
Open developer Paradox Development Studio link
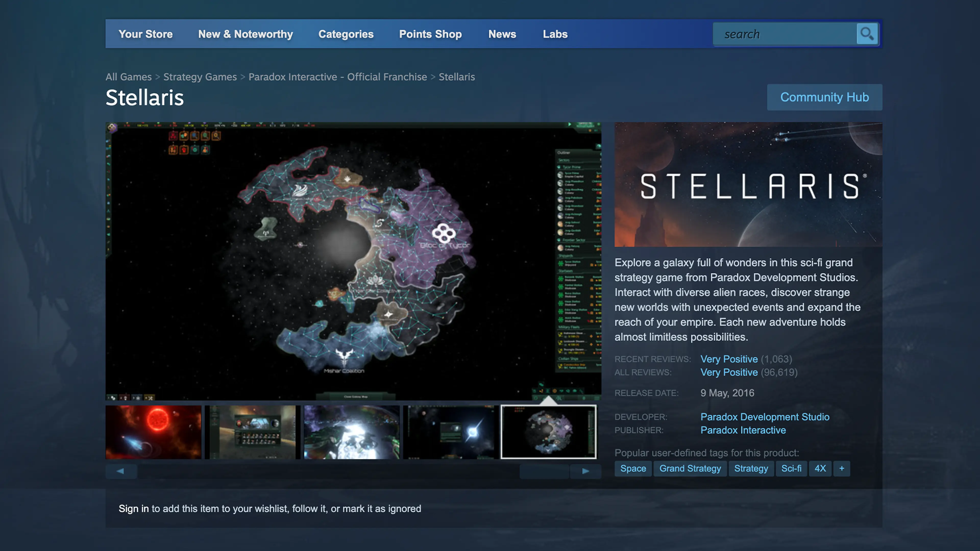[x=765, y=417]
